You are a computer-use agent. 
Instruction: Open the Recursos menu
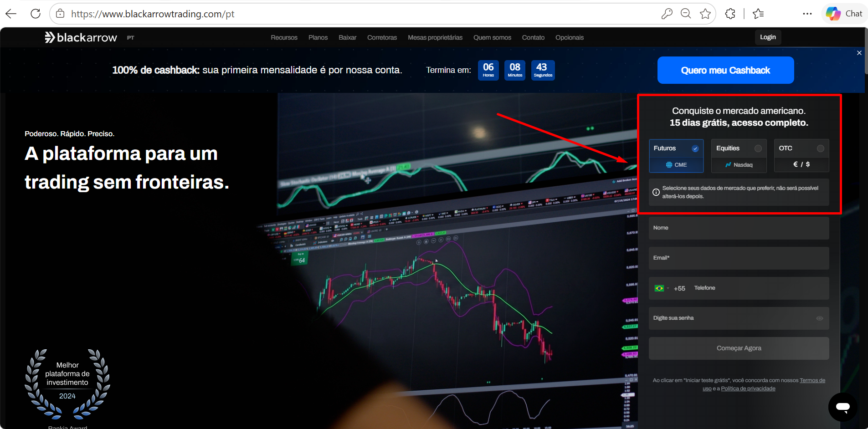coord(284,37)
